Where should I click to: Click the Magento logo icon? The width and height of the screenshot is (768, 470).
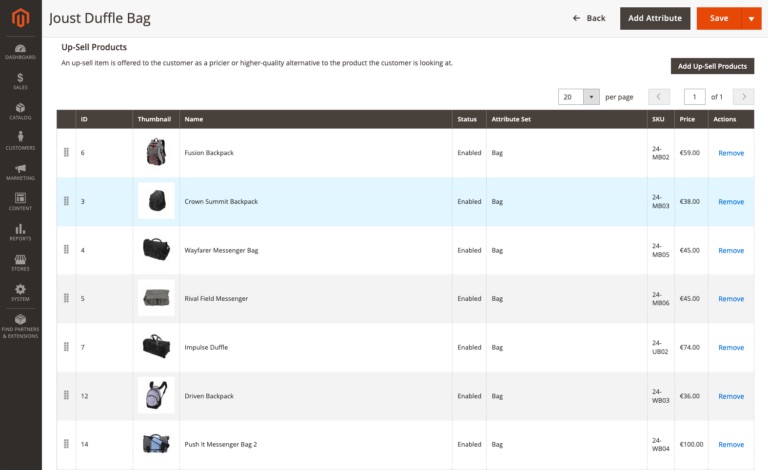point(20,18)
